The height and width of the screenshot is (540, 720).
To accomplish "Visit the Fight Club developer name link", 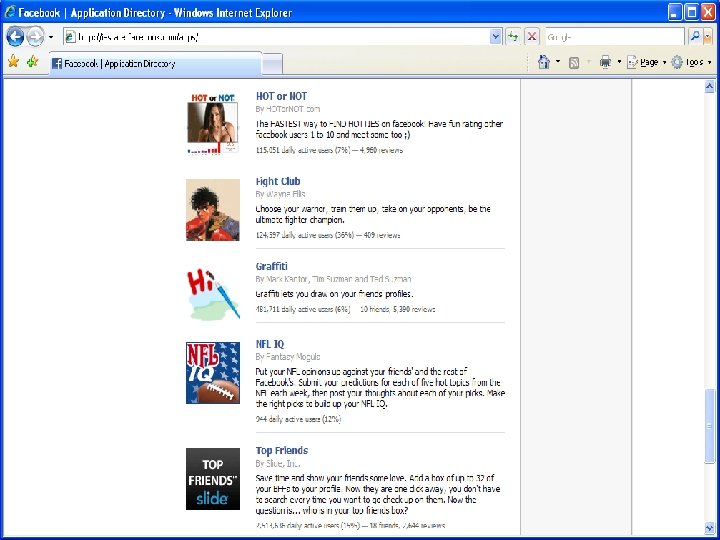I will click(285, 194).
